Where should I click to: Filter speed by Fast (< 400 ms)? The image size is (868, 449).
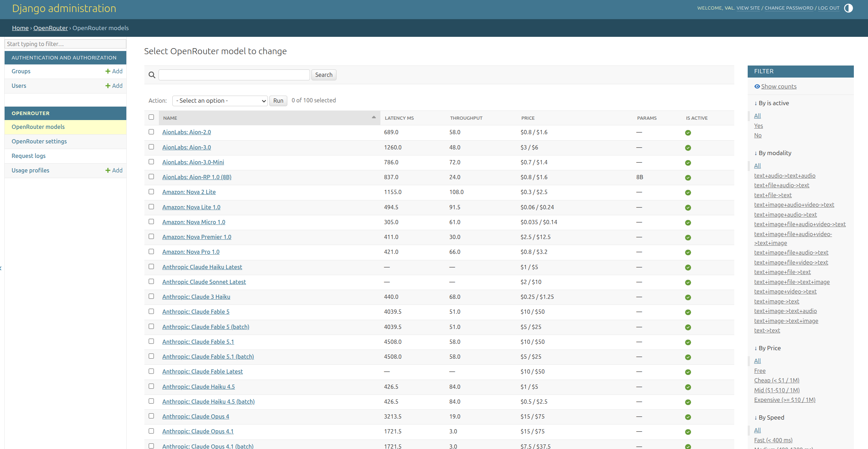[x=773, y=440]
